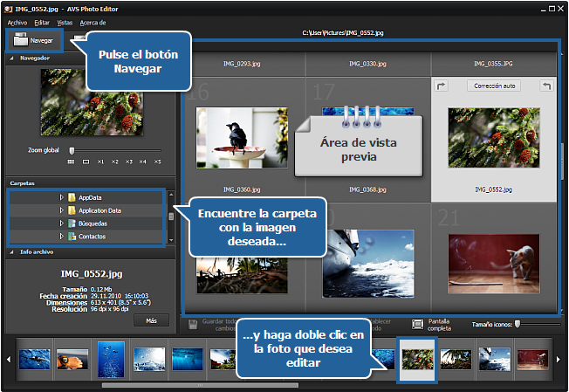
Task: Select the fit-to-window zoom icon
Action: click(86, 162)
